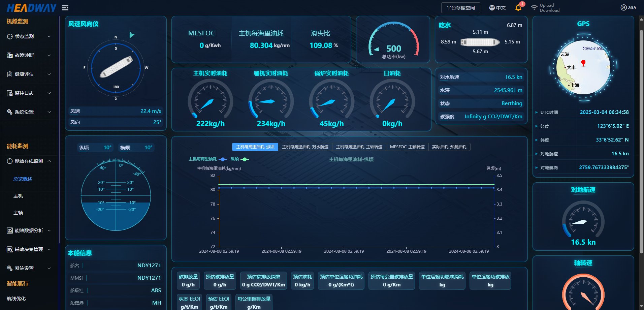The height and width of the screenshot is (310, 644).
Task: Switch to 主机每海里油耗-对水航速 tab
Action: pos(305,147)
